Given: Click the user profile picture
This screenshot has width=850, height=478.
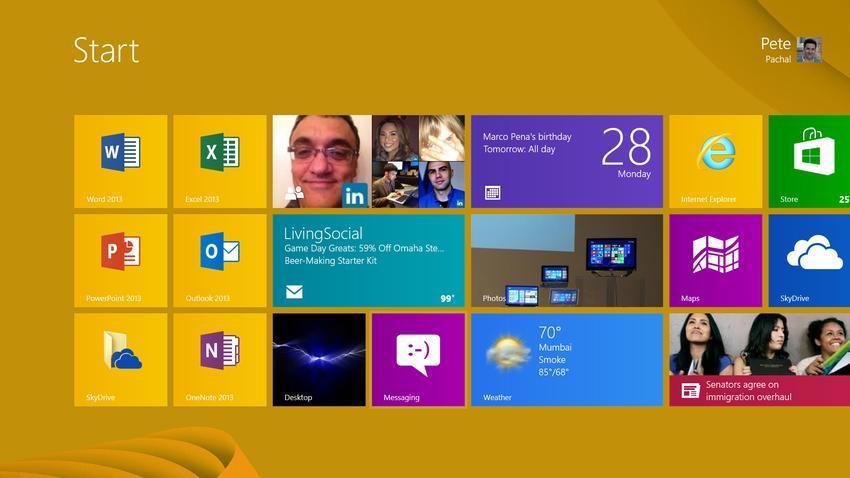Looking at the screenshot, I should pos(810,49).
